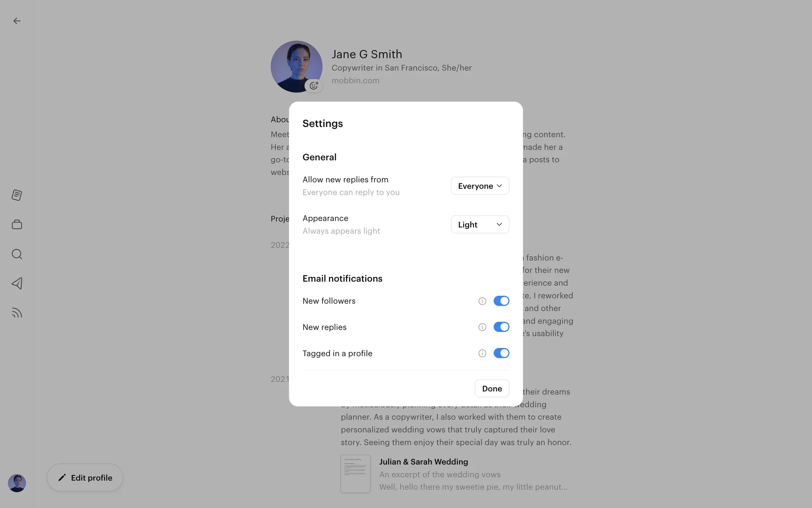Open the briefcase icon in sidebar
The image size is (812, 508).
[x=17, y=224]
